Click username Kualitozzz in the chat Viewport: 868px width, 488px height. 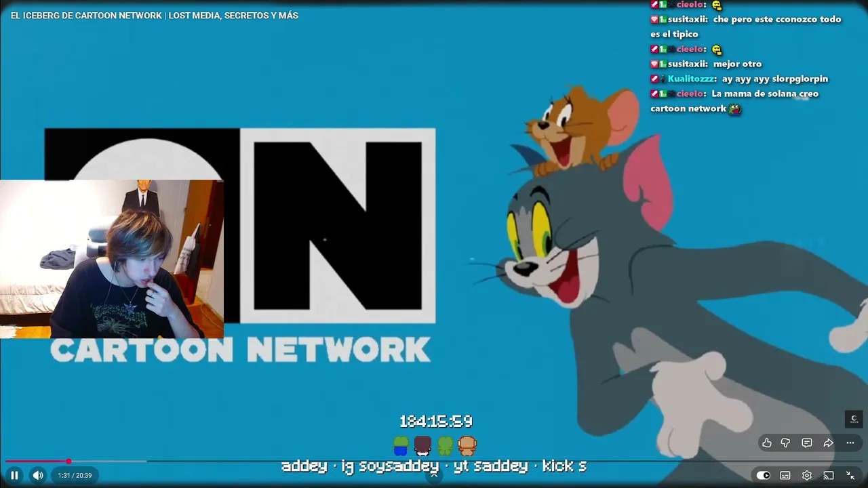[x=692, y=79]
